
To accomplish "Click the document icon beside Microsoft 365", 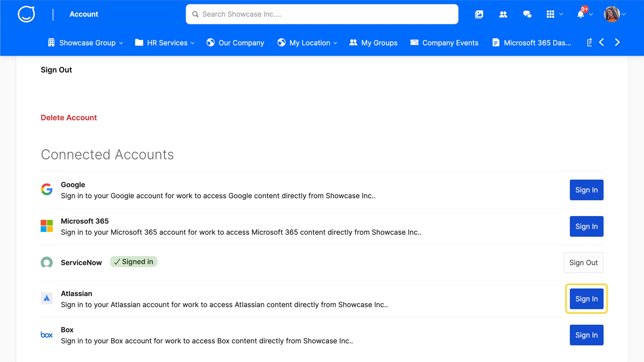I will point(496,42).
